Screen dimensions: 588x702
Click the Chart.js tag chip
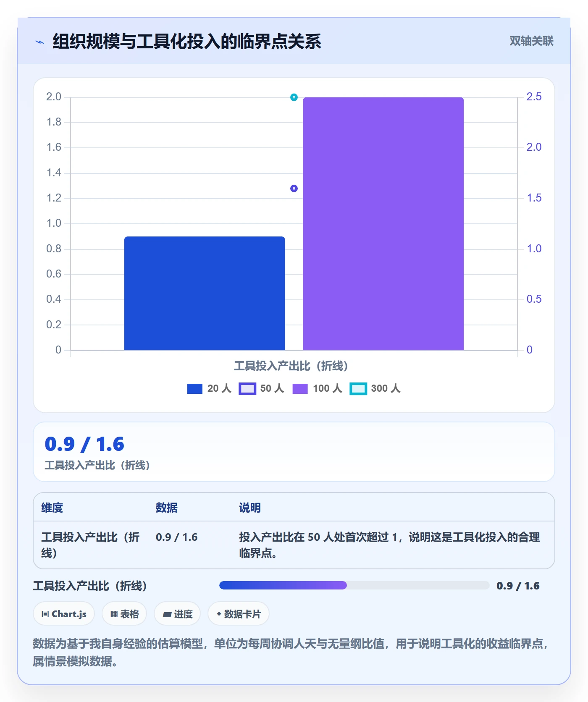[64, 614]
